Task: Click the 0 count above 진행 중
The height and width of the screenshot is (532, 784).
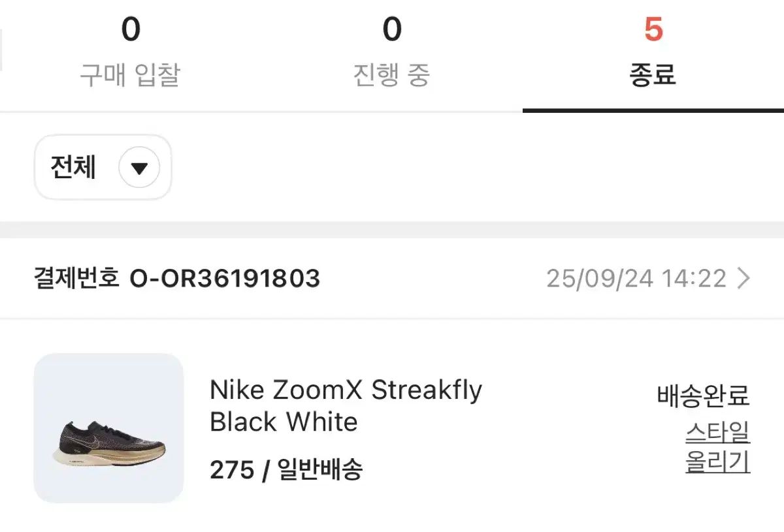Action: click(392, 30)
